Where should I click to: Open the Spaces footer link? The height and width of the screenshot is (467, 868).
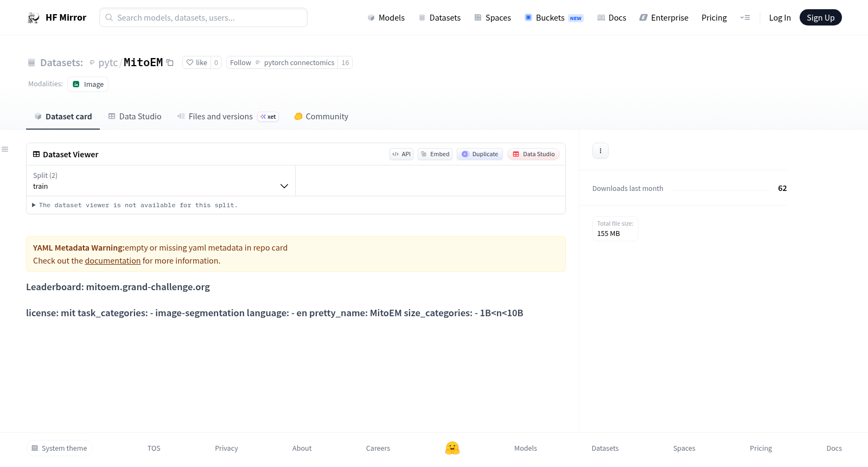[684, 448]
